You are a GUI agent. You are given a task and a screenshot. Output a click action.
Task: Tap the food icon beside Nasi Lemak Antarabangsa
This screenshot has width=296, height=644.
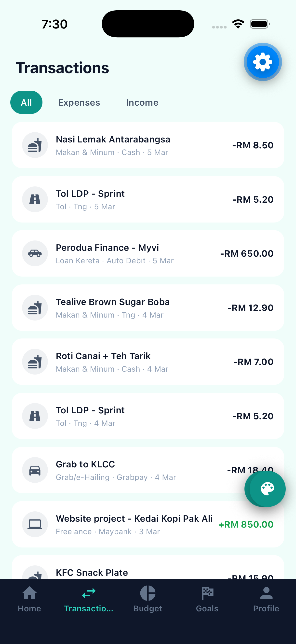coord(35,145)
